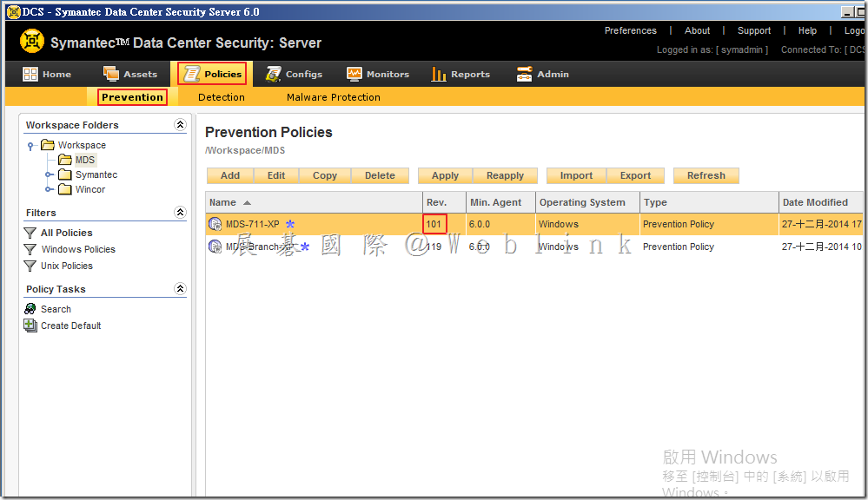Select the Prevention sub-tab
Screen dimensions: 868x500
pyautogui.click(x=132, y=97)
